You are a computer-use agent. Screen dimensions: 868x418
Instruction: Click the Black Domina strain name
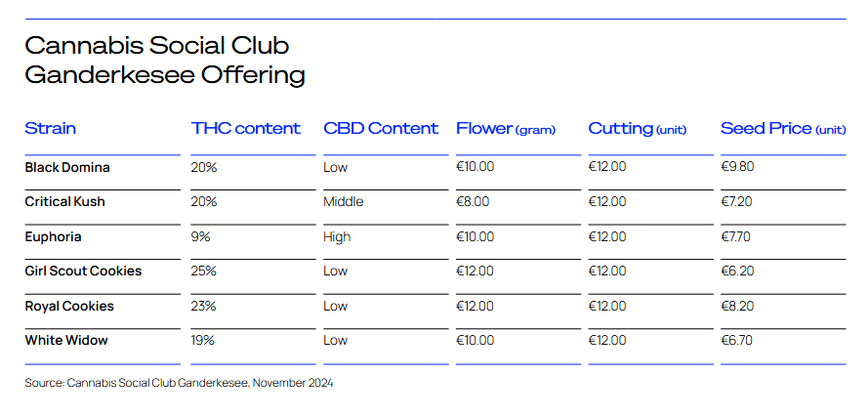point(67,167)
